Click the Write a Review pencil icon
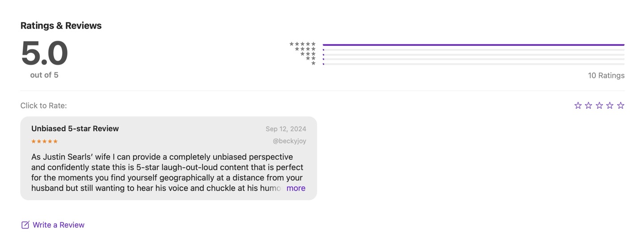 pyautogui.click(x=25, y=225)
